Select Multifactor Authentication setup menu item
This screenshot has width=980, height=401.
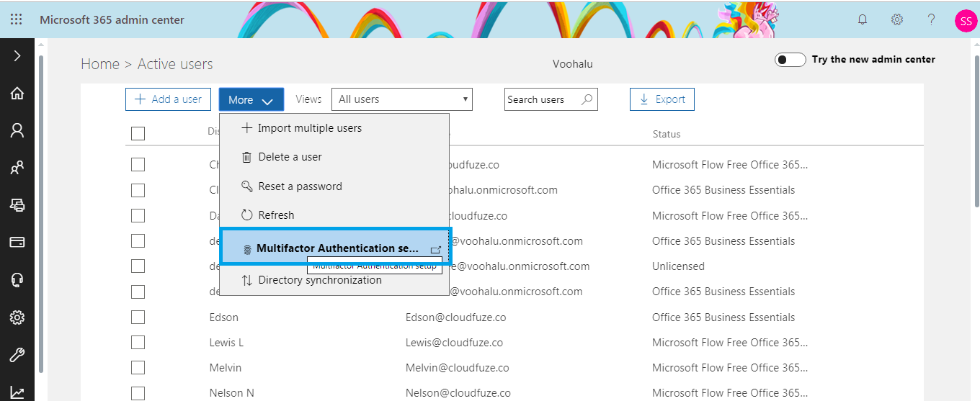pos(336,248)
